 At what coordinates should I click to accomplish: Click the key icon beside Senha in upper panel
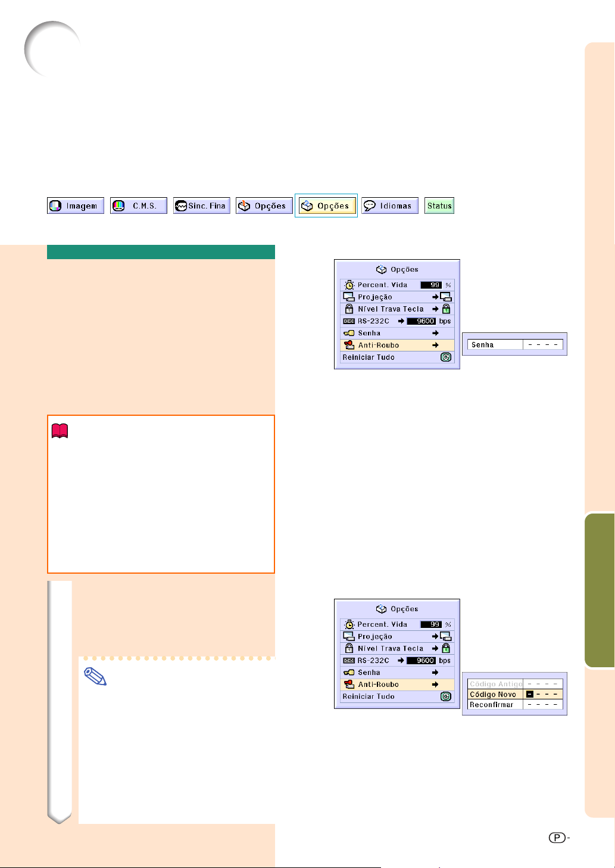[x=349, y=333]
